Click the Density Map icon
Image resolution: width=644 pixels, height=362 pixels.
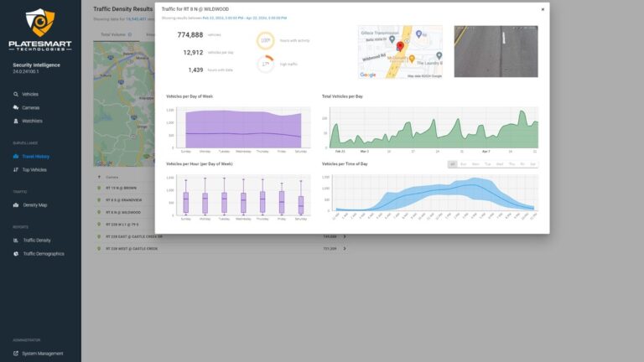pos(16,204)
